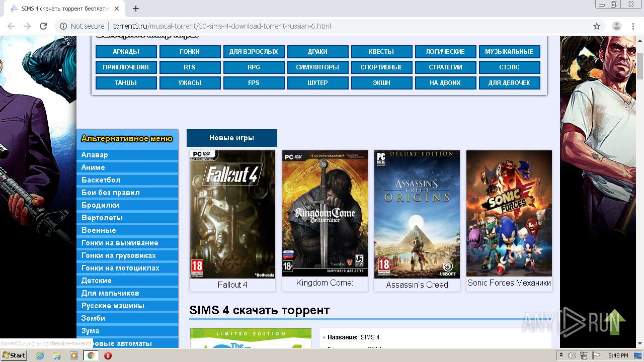Open Assassin's Creed Origins cover

[417, 214]
